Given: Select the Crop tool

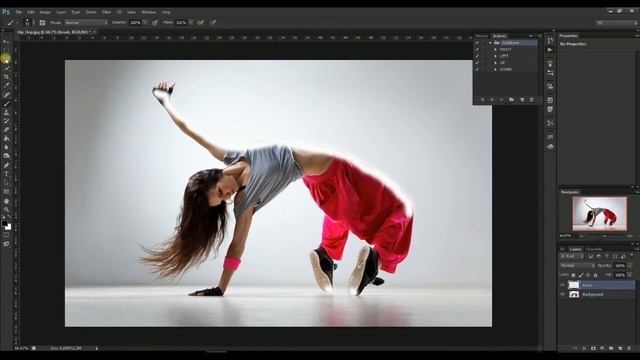Looking at the screenshot, I should [x=6, y=76].
